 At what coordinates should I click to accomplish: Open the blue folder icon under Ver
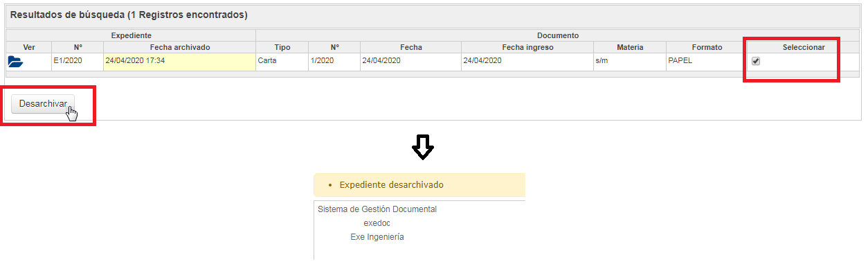[15, 62]
